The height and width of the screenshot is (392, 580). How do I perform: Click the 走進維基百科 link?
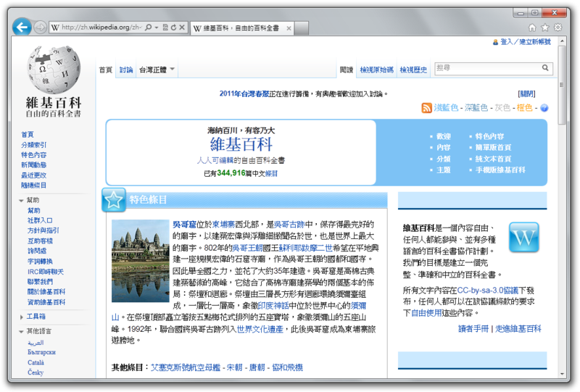pos(518,329)
